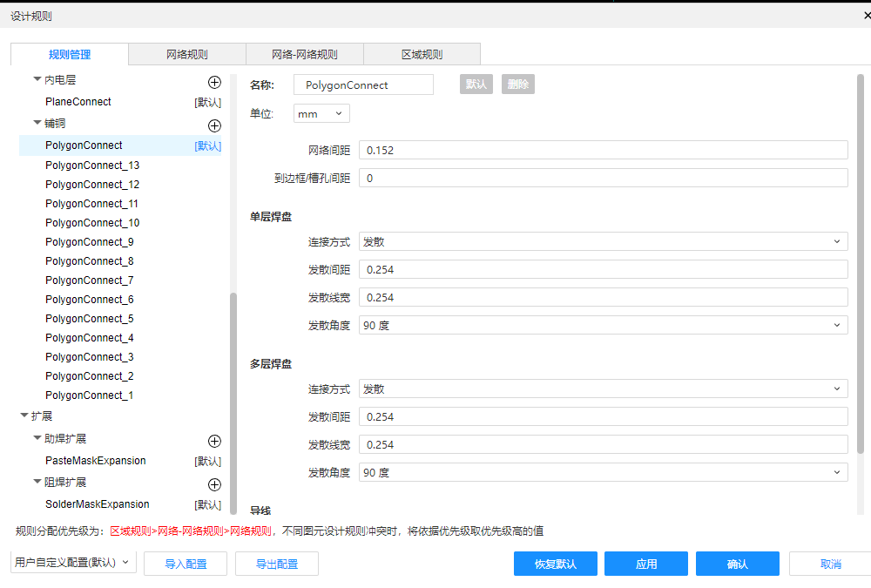Close the 设计规则 dialog
The image size is (871, 588).
point(866,16)
